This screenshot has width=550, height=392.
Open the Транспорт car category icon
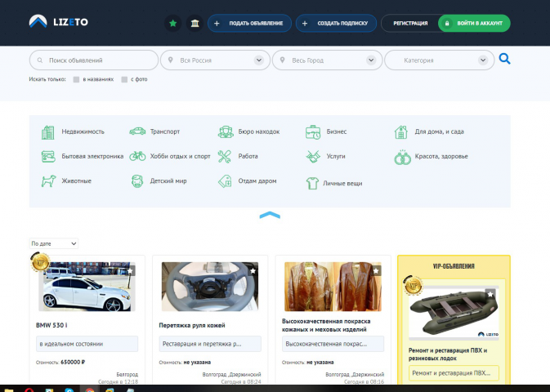click(137, 131)
